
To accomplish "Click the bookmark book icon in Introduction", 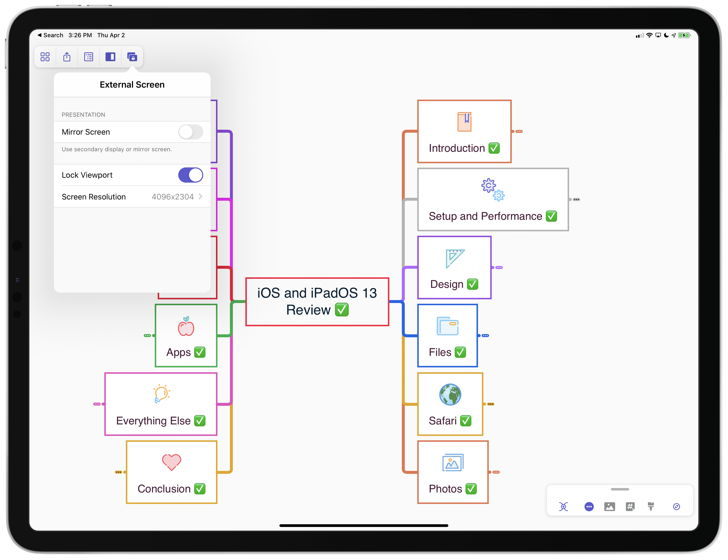I will [x=464, y=122].
